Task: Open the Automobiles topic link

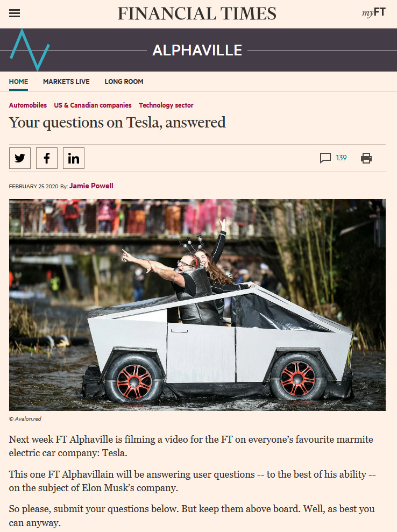Action: point(28,105)
